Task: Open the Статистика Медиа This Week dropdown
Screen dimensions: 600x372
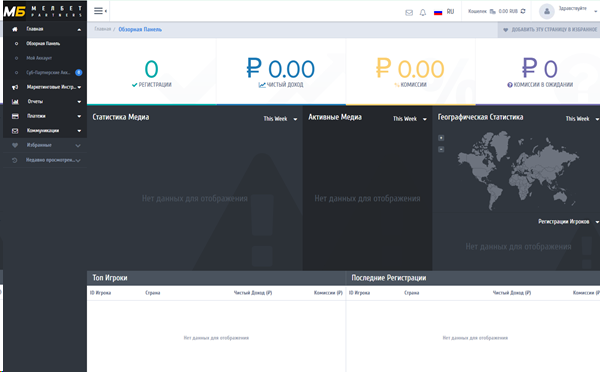Action: pos(280,119)
